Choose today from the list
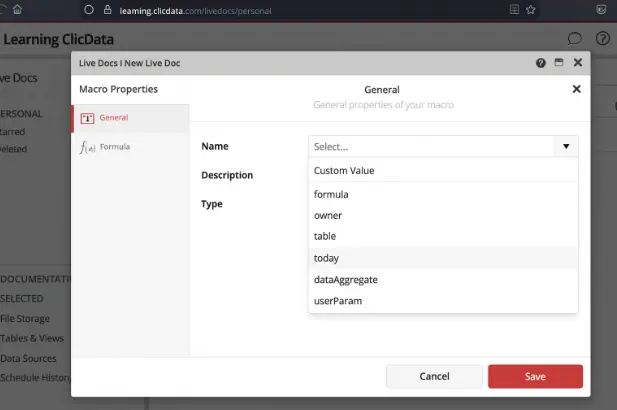617x410 pixels. [x=443, y=258]
